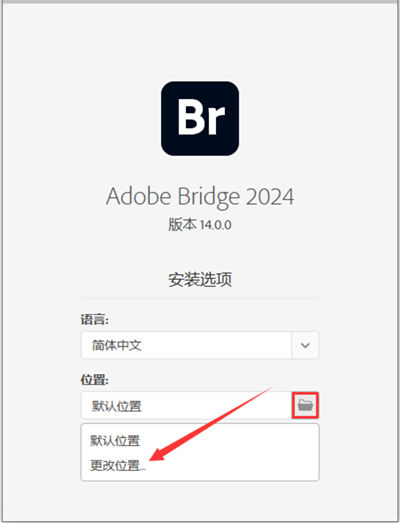400x523 pixels.
Task: Click the white letters Br inside the logo
Action: [x=201, y=117]
